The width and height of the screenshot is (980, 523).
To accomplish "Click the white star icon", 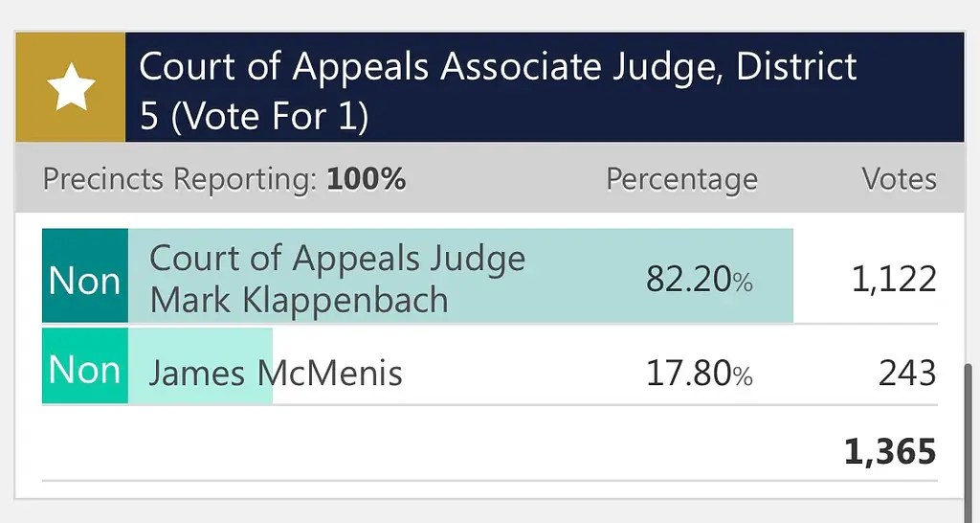I will click(71, 87).
